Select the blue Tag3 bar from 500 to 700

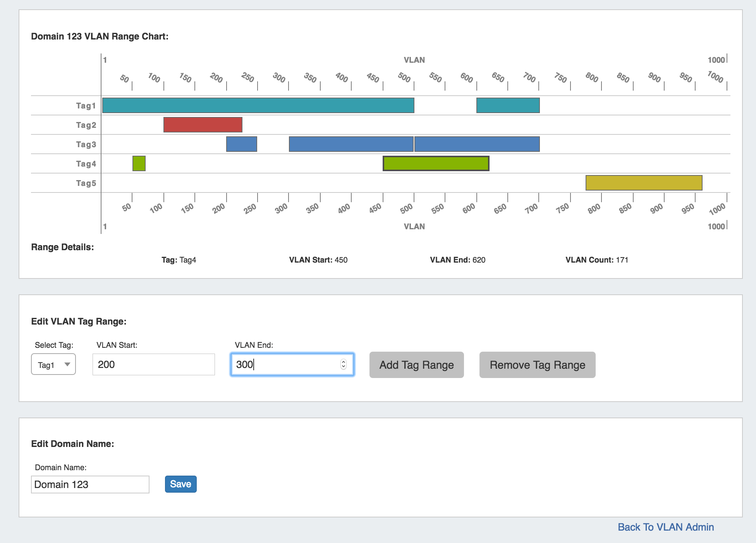(477, 144)
